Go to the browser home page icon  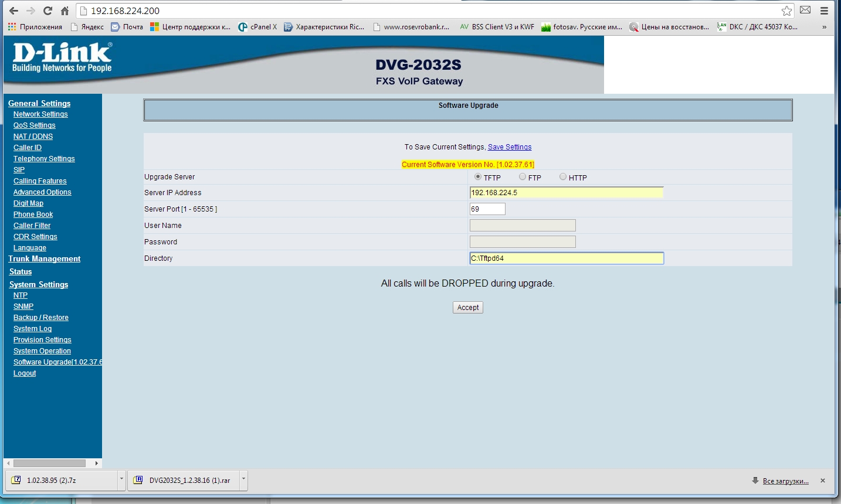click(65, 11)
